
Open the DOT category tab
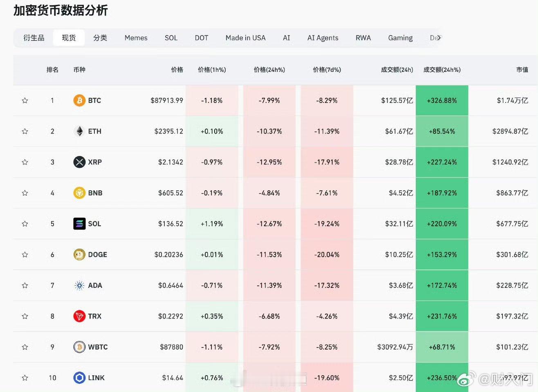202,38
